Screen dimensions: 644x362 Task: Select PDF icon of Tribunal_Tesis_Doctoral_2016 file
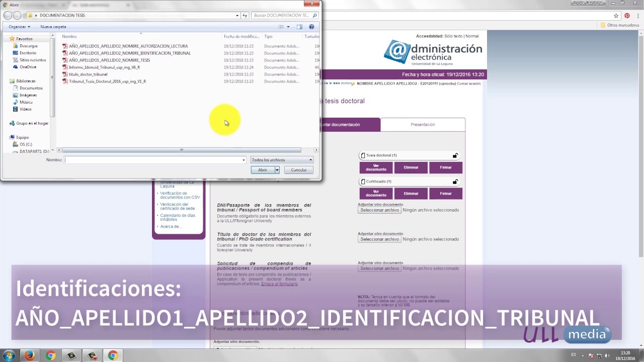tap(65, 81)
